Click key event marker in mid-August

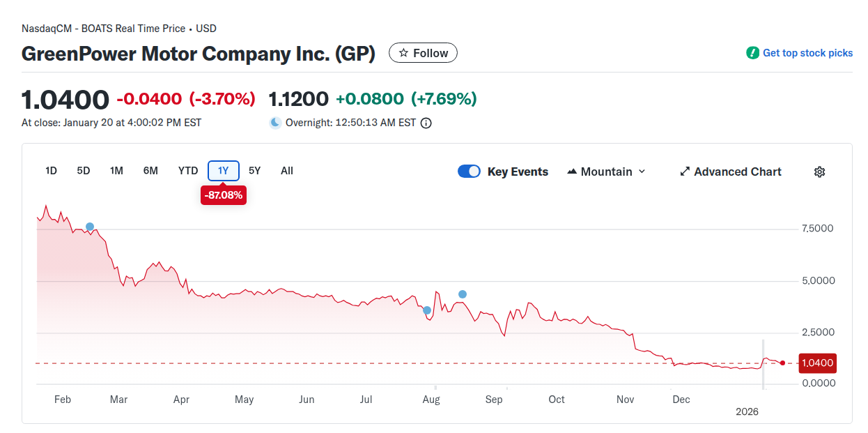pyautogui.click(x=462, y=294)
